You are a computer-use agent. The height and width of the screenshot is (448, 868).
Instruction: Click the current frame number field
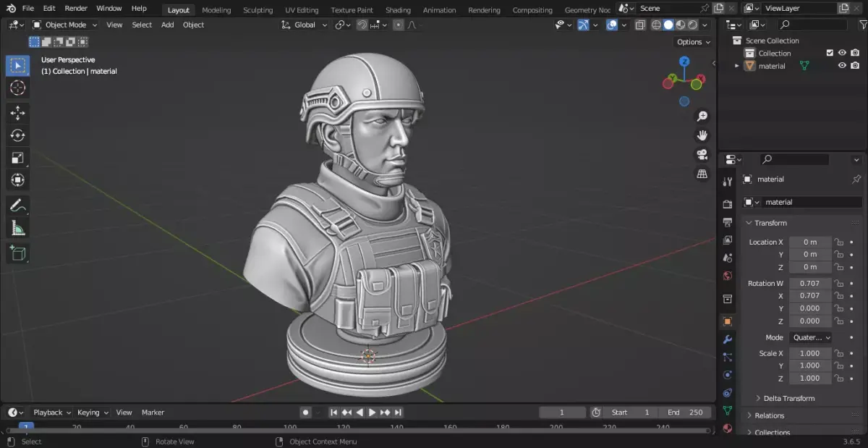point(562,413)
